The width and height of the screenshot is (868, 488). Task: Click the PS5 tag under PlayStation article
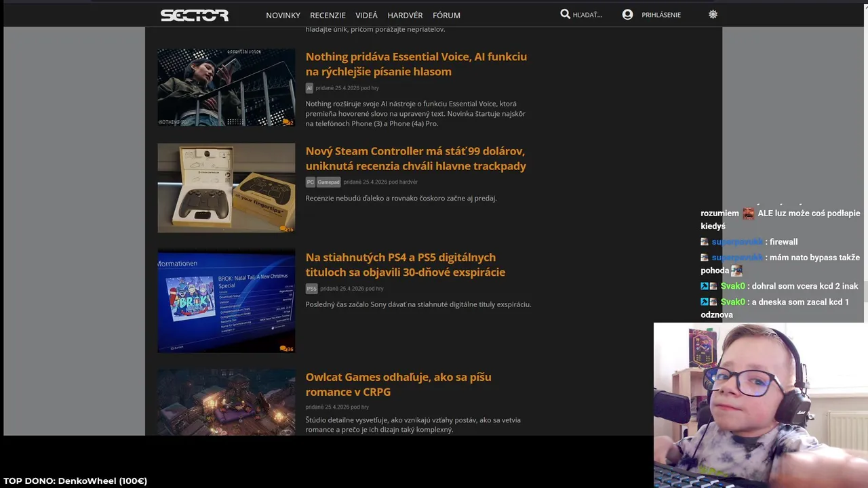click(311, 289)
